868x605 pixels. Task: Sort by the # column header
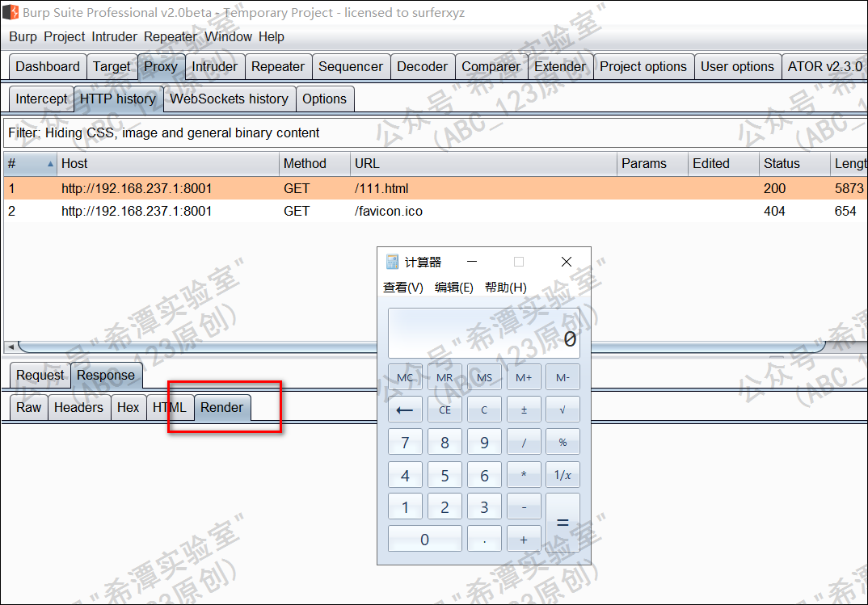pos(31,164)
